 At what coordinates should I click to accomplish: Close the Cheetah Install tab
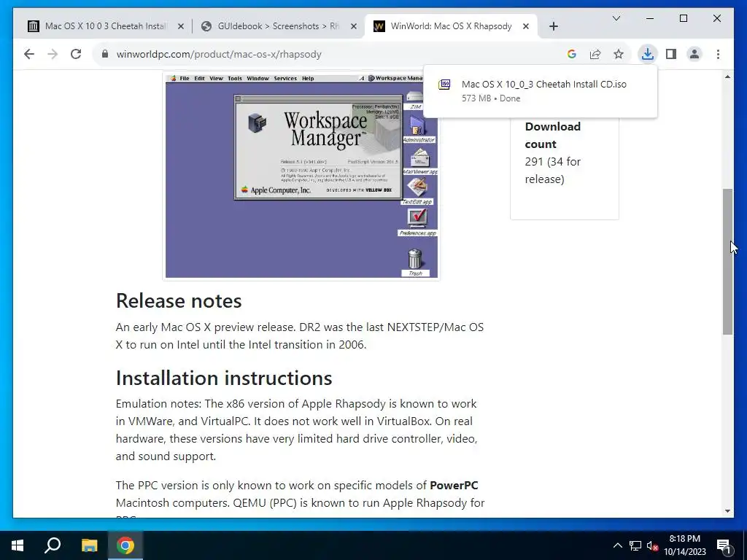tap(181, 26)
